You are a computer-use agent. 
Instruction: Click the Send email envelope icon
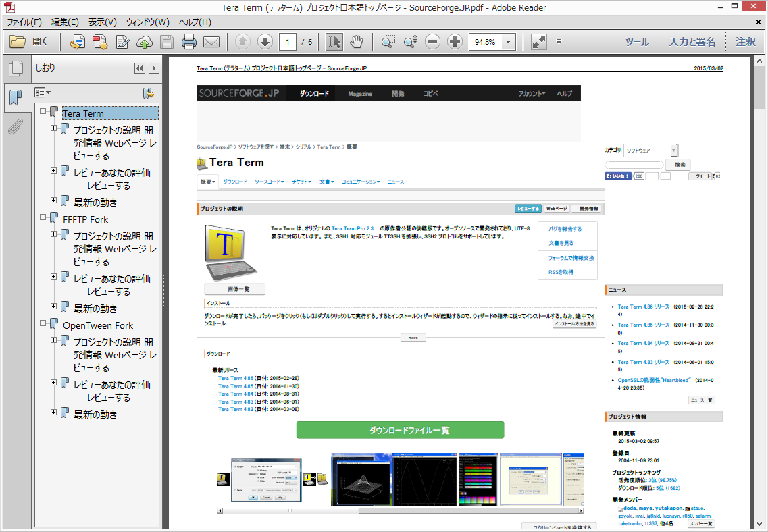(x=211, y=42)
